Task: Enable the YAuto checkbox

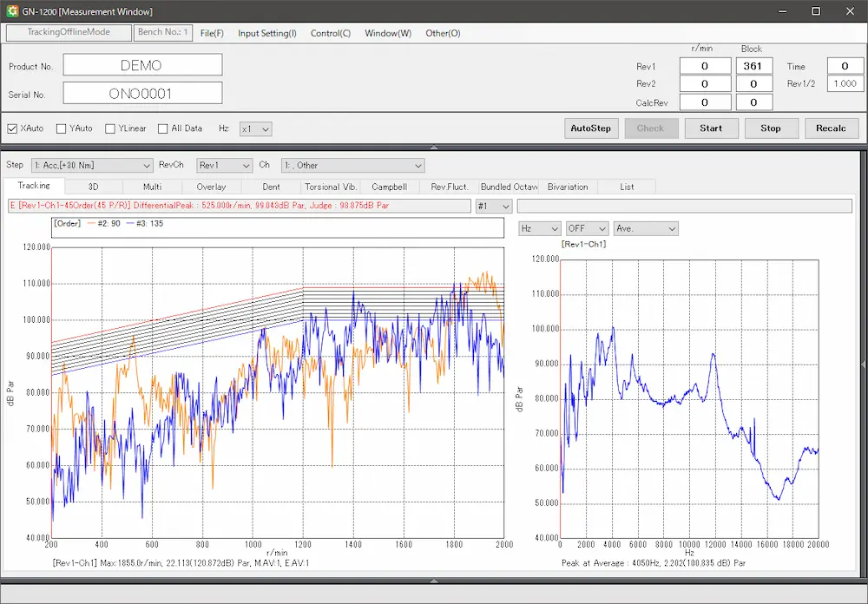Action: coord(62,128)
